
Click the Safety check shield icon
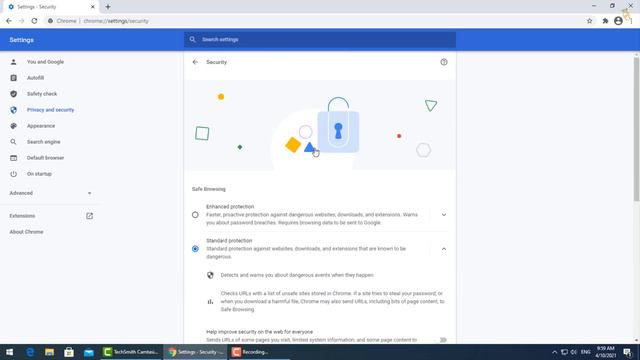pos(13,94)
